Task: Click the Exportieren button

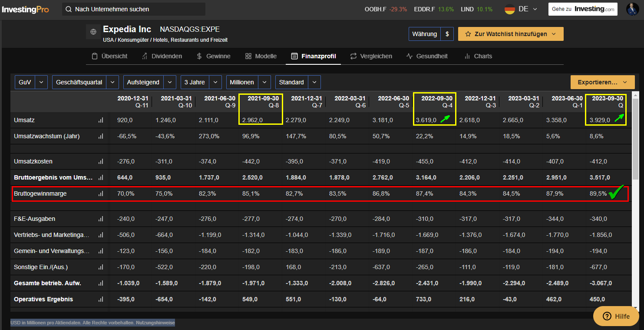Action: pos(602,82)
